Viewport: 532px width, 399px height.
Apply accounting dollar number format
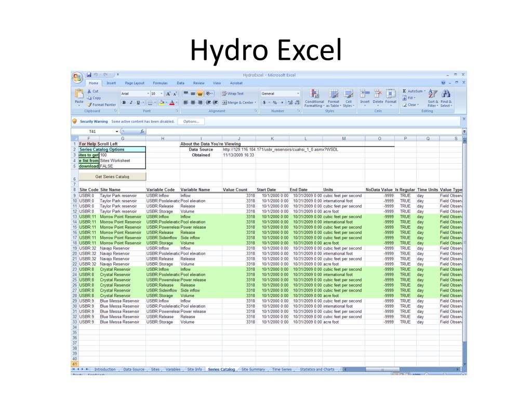264,102
